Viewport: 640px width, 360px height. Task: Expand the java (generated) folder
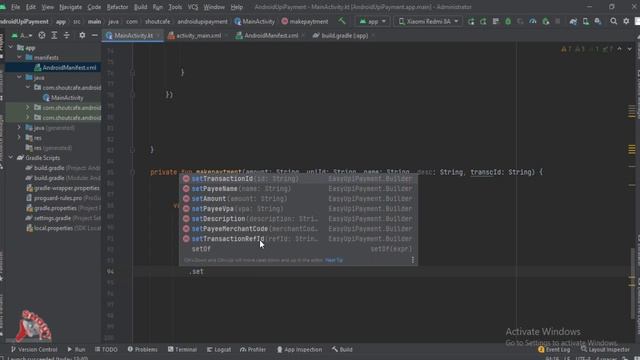click(19, 128)
